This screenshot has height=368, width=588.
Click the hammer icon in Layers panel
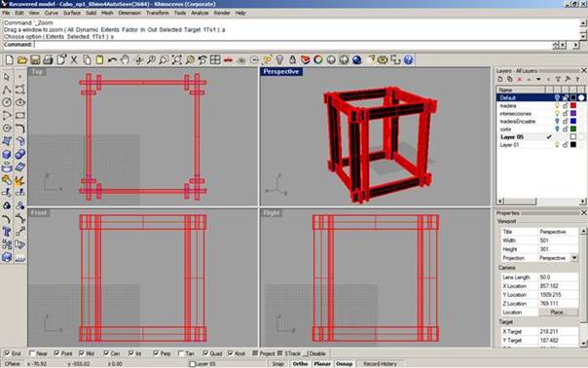click(x=568, y=80)
